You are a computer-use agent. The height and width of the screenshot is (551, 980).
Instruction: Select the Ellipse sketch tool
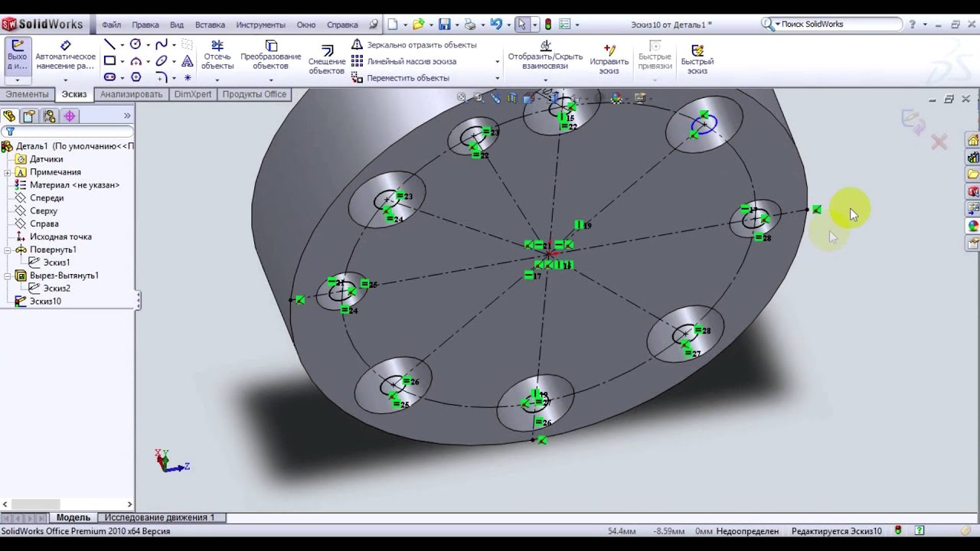point(162,61)
